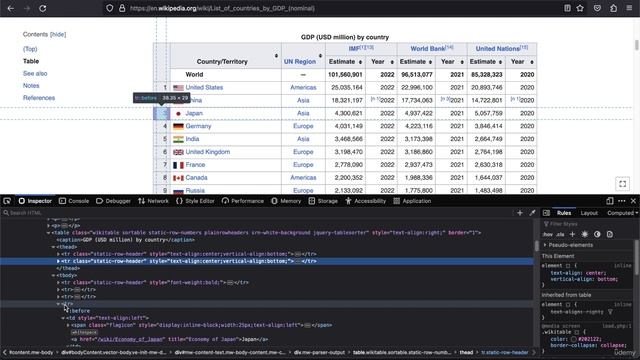Toggle dark color scheme simulation
The width and height of the screenshot is (640, 360).
pyautogui.click(x=597, y=234)
